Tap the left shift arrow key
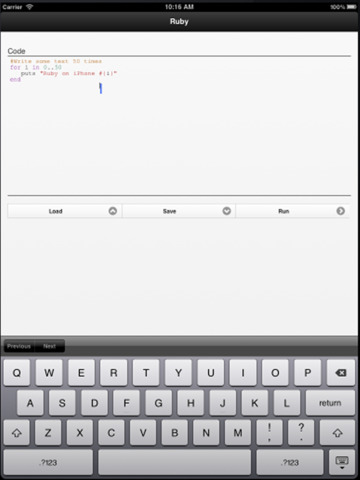360x480 pixels. [x=17, y=433]
